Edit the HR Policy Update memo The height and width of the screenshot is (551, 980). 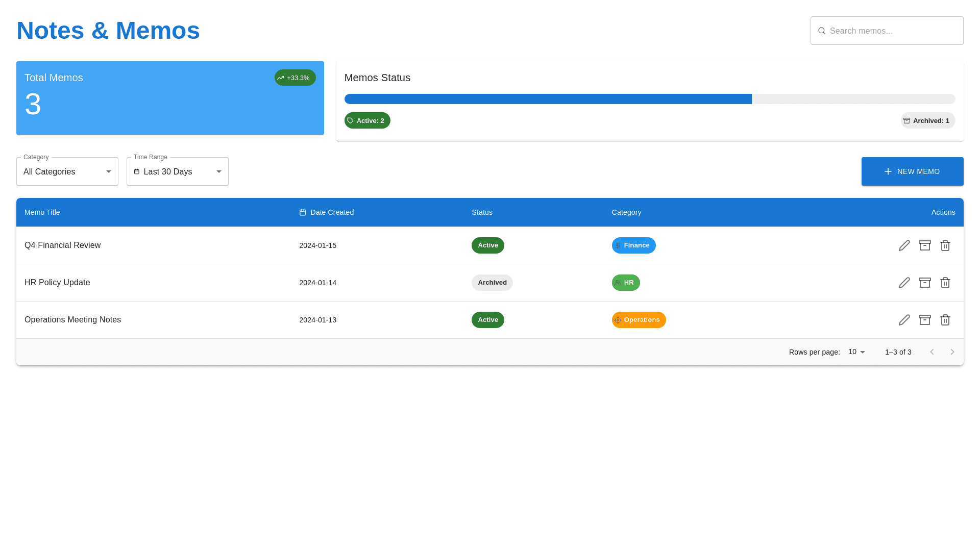904,283
